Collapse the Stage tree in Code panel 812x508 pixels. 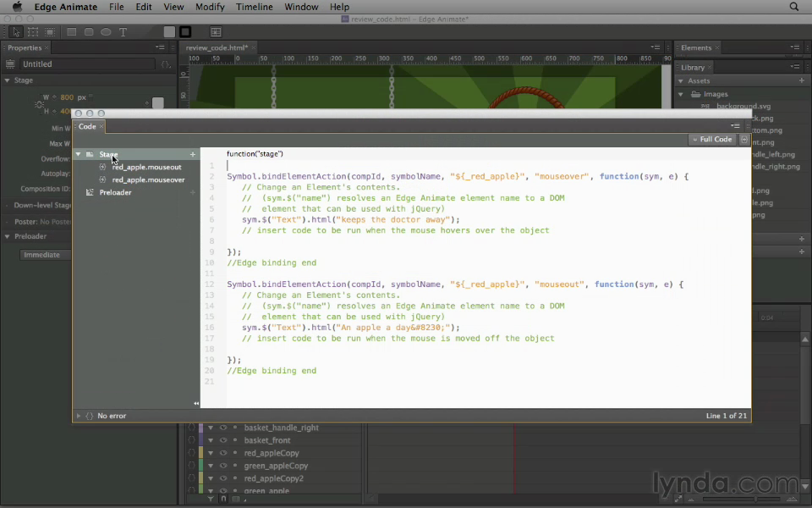coord(78,154)
